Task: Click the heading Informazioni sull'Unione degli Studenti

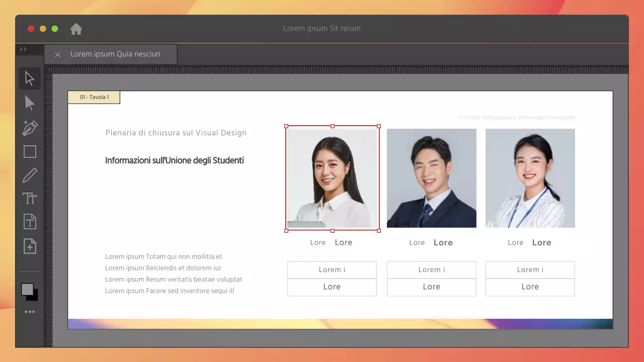Action: (175, 160)
